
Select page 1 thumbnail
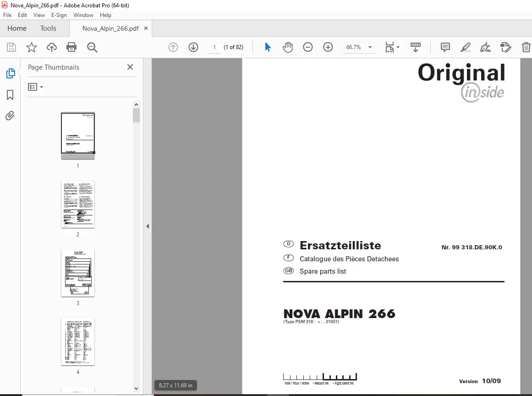[78, 135]
